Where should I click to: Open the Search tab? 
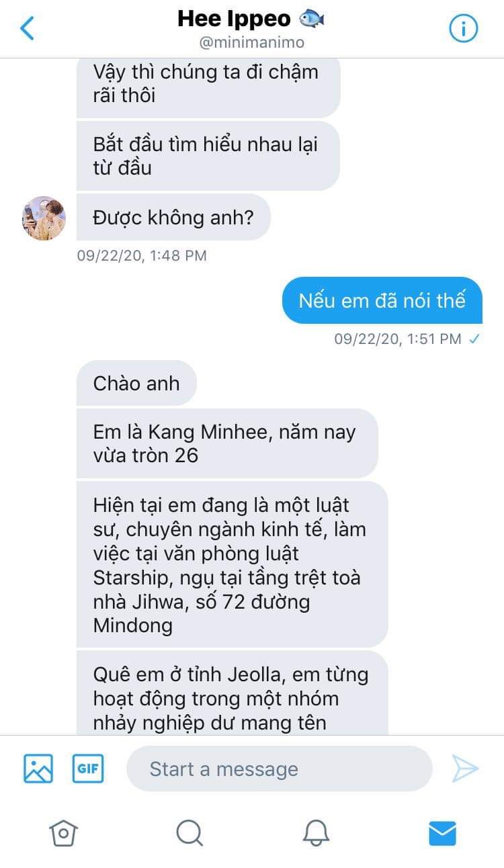190,833
